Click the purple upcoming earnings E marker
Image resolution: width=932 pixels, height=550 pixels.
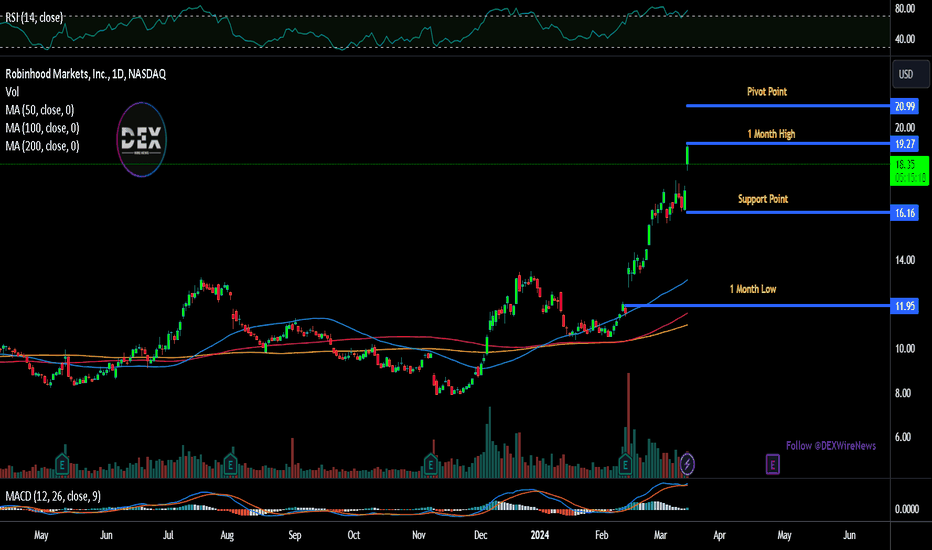coord(772,464)
